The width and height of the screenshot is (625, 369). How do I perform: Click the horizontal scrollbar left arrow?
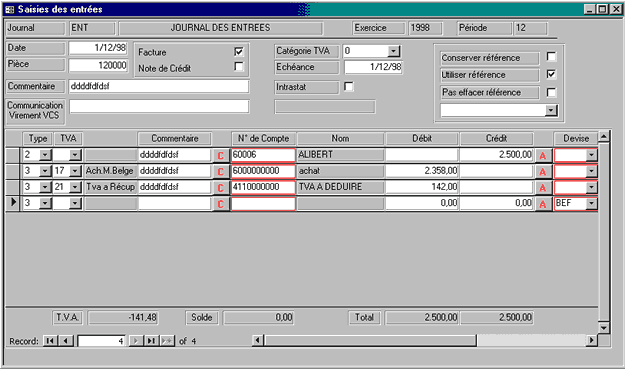click(257, 340)
